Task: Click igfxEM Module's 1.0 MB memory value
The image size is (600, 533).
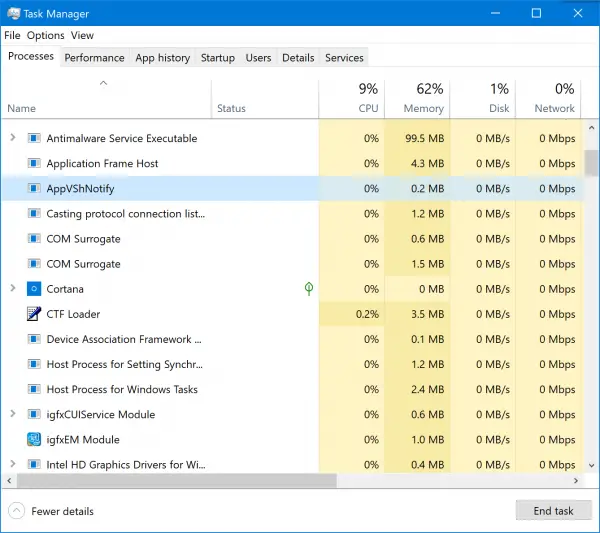Action: point(428,439)
